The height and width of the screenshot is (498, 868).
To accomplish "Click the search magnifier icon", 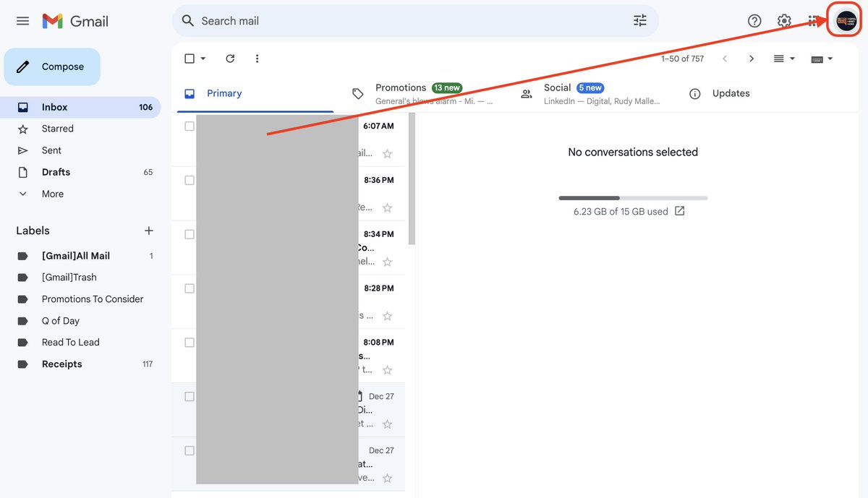I will [188, 21].
